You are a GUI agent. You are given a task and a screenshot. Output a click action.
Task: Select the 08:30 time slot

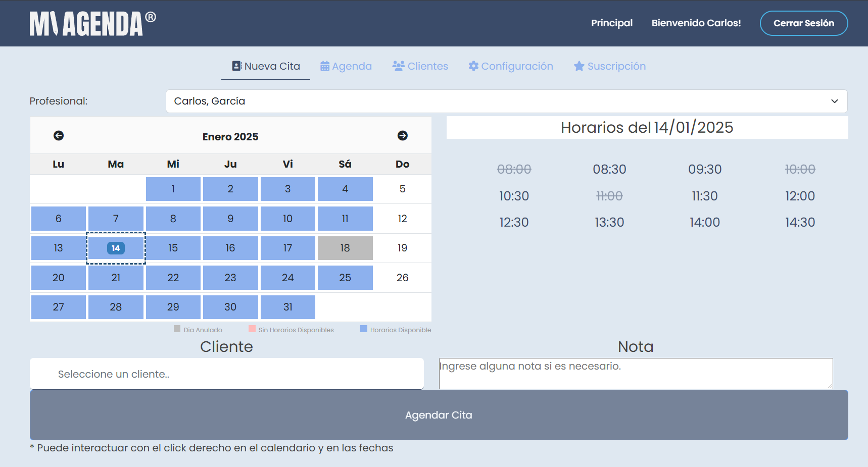pyautogui.click(x=609, y=169)
